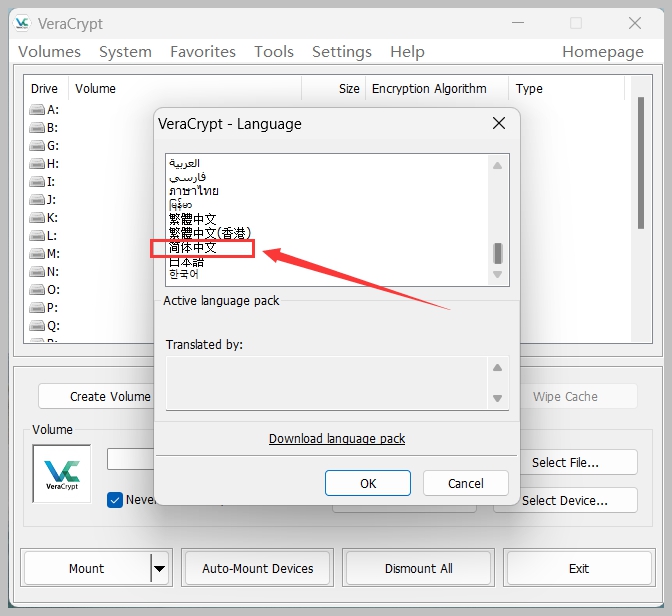Viewport: 672px width, 616px height.
Task: Open the Mount button dropdown arrow
Action: tap(159, 568)
